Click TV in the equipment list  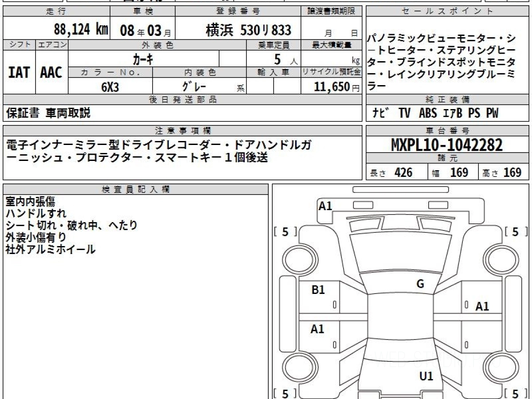click(404, 113)
